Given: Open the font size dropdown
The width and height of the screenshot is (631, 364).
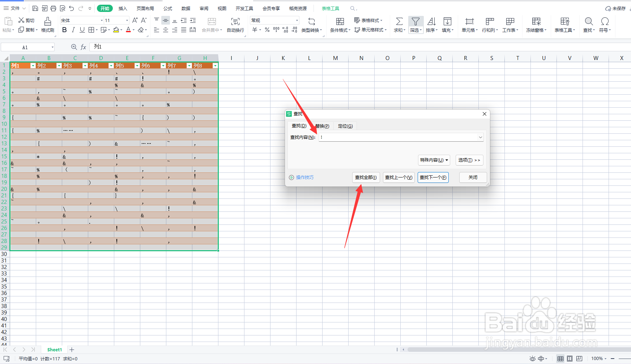Looking at the screenshot, I should tap(127, 20).
